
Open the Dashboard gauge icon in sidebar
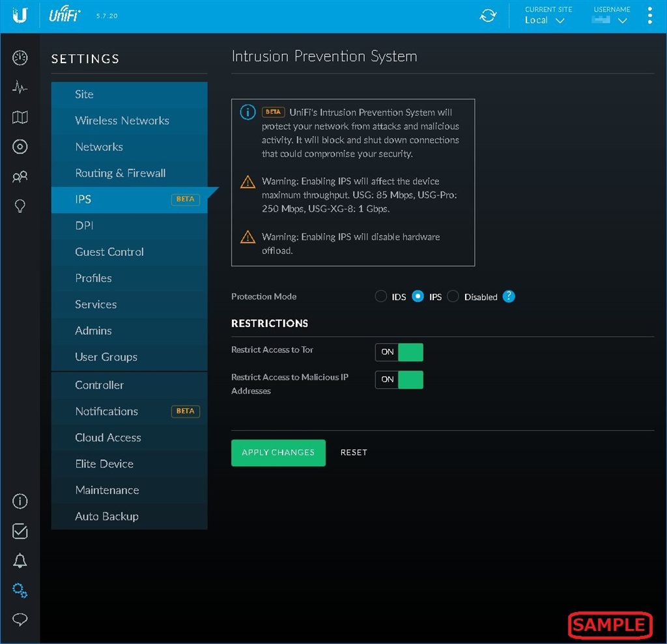pos(20,58)
